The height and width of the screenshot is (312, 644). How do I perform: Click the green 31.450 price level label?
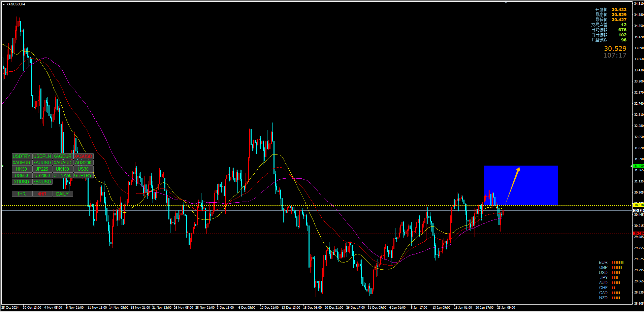638,166
